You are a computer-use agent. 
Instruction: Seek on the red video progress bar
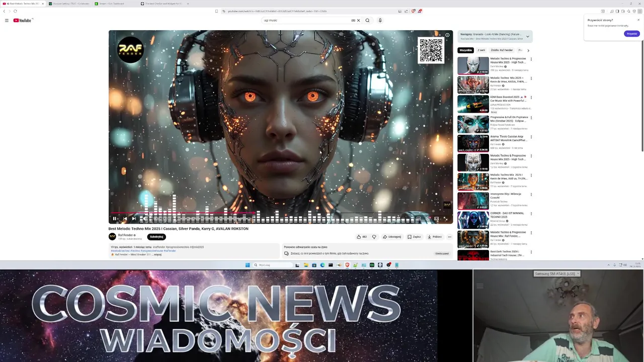click(281, 214)
